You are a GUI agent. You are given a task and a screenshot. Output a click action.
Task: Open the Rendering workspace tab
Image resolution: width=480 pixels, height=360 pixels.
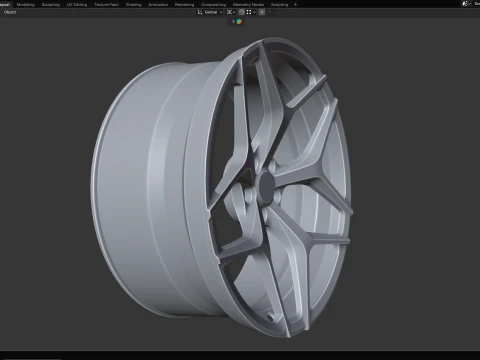[184, 5]
